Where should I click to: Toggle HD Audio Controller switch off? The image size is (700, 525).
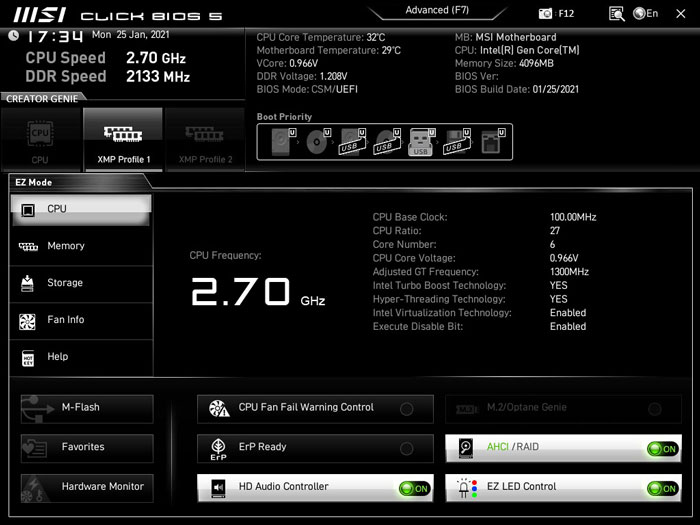click(x=415, y=488)
